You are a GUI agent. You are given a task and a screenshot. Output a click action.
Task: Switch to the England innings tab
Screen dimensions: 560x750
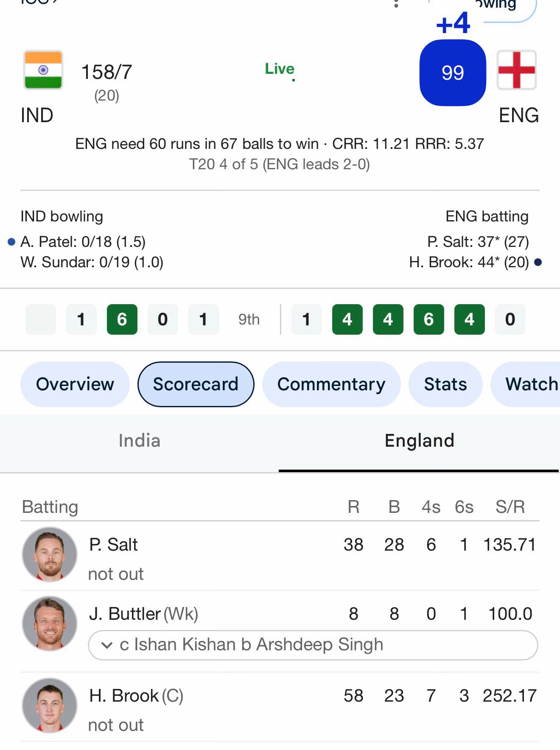pos(419,441)
